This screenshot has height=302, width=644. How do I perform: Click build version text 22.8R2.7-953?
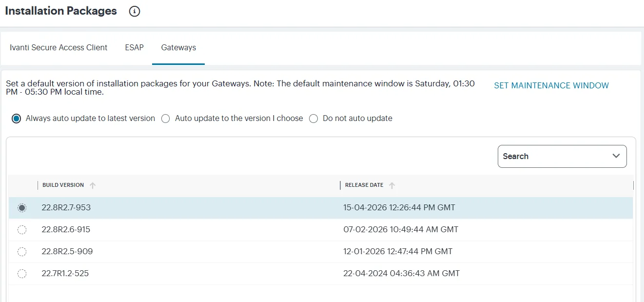click(66, 208)
